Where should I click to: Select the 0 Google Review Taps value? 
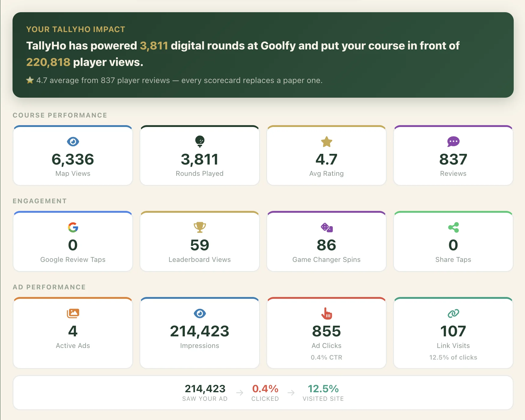73,245
